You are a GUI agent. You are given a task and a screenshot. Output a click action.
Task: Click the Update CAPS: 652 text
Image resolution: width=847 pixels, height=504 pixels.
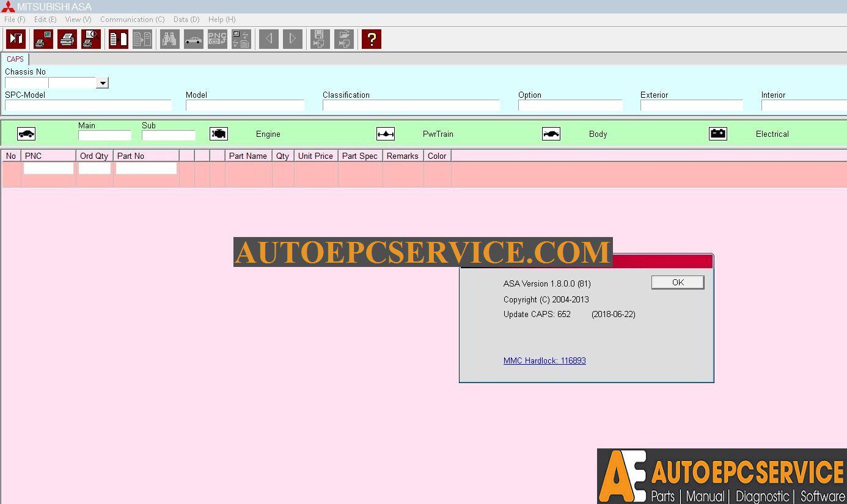tap(537, 314)
